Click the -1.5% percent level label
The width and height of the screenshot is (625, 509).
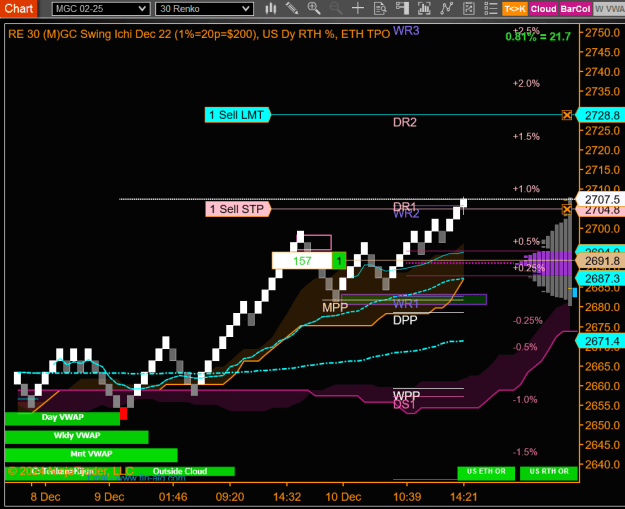[525, 452]
